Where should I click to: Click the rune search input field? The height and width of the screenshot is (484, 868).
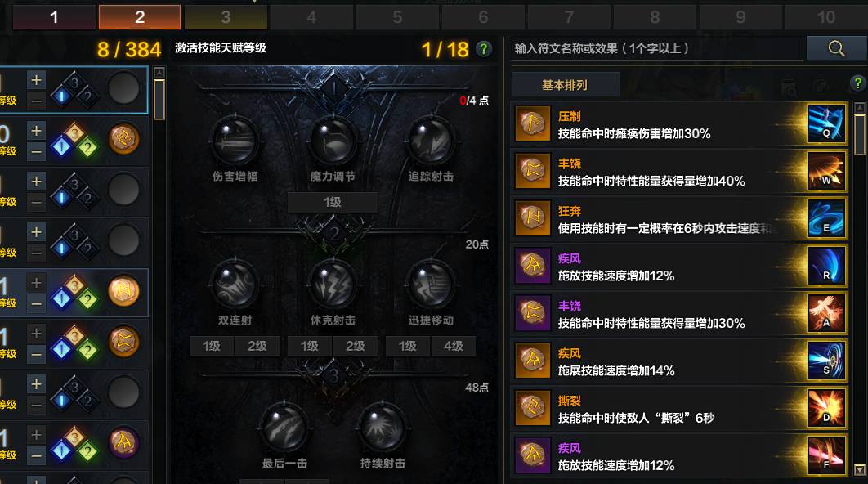[x=656, y=48]
